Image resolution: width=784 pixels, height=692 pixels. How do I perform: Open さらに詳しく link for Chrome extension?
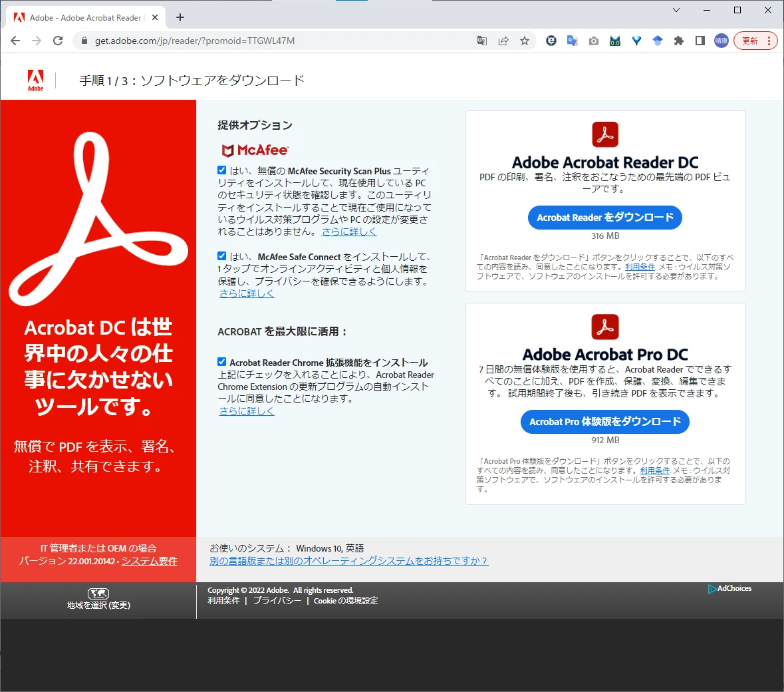(x=247, y=411)
